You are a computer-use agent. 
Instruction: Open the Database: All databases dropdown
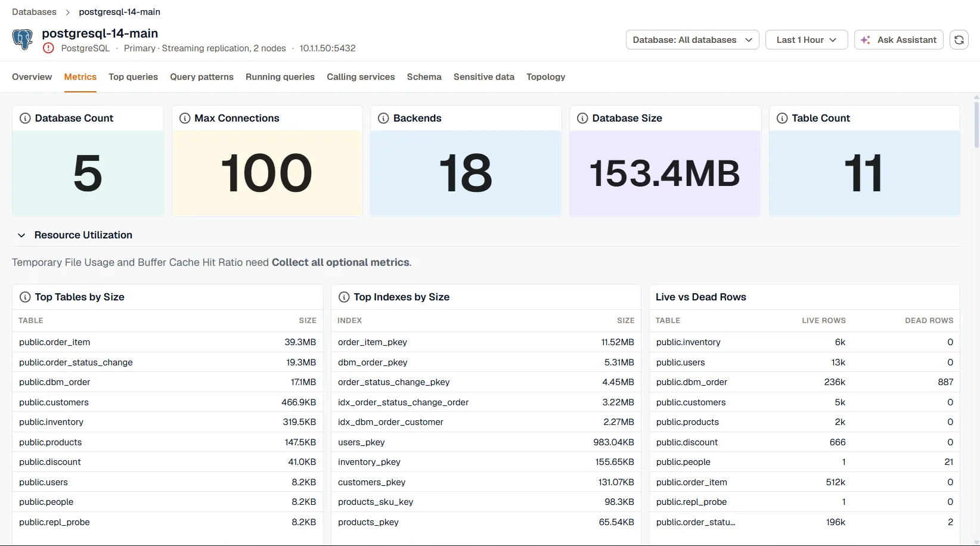coord(692,40)
